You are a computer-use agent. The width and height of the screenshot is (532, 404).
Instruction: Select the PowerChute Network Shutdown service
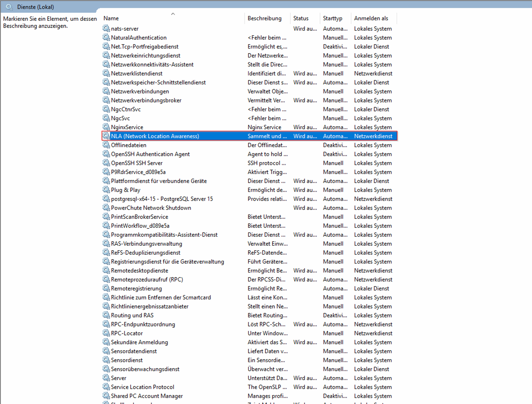[151, 208]
